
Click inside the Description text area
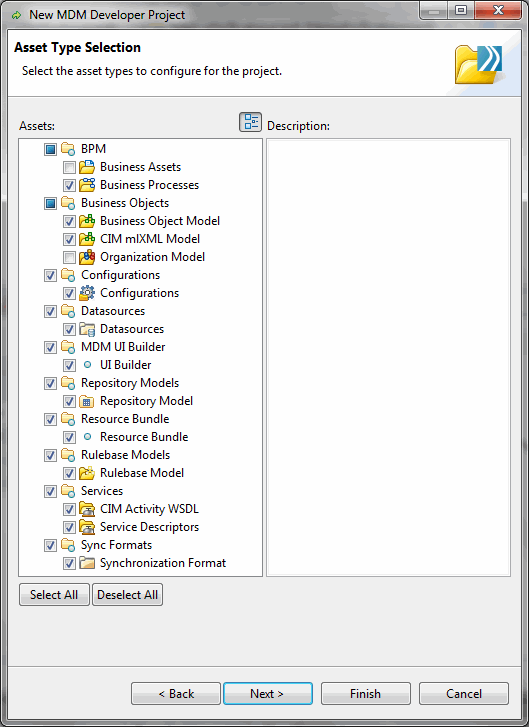(x=389, y=357)
